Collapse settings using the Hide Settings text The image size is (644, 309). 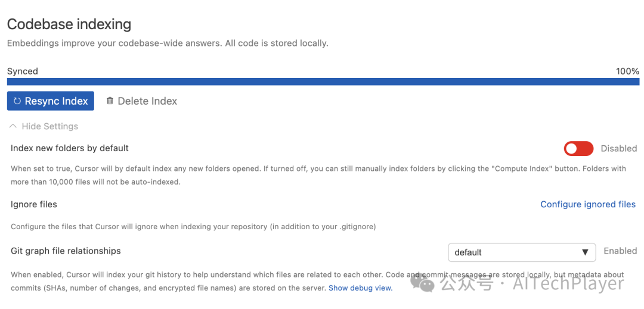(x=50, y=126)
